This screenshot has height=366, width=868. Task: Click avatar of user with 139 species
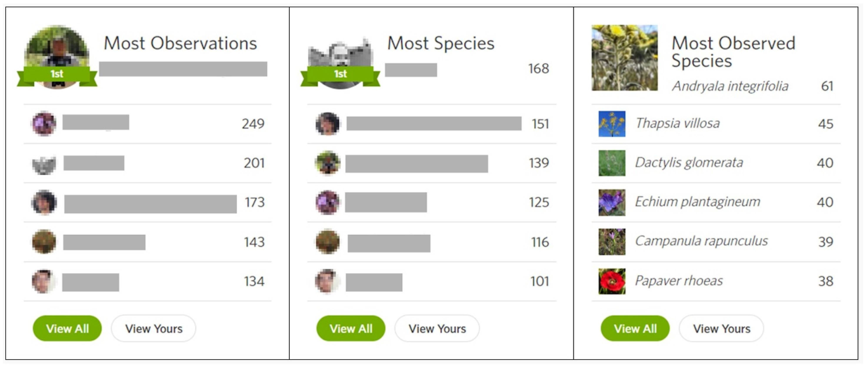328,163
